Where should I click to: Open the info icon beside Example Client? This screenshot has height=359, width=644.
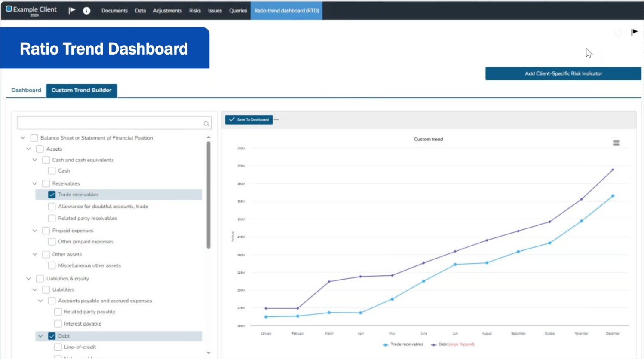click(86, 11)
